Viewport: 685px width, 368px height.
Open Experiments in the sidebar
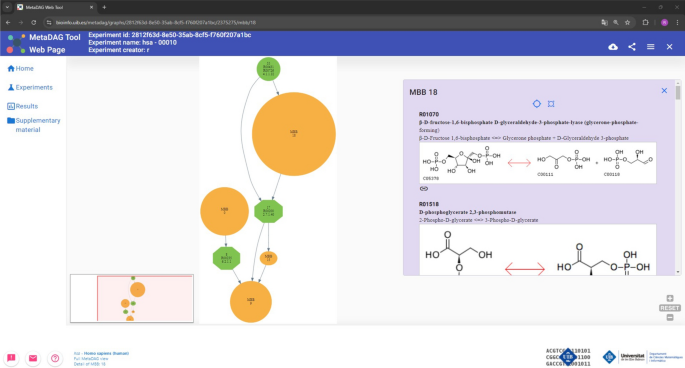coord(30,87)
